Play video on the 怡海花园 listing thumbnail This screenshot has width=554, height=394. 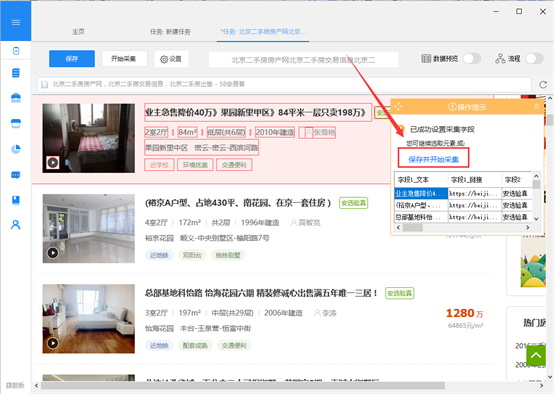(x=53, y=343)
